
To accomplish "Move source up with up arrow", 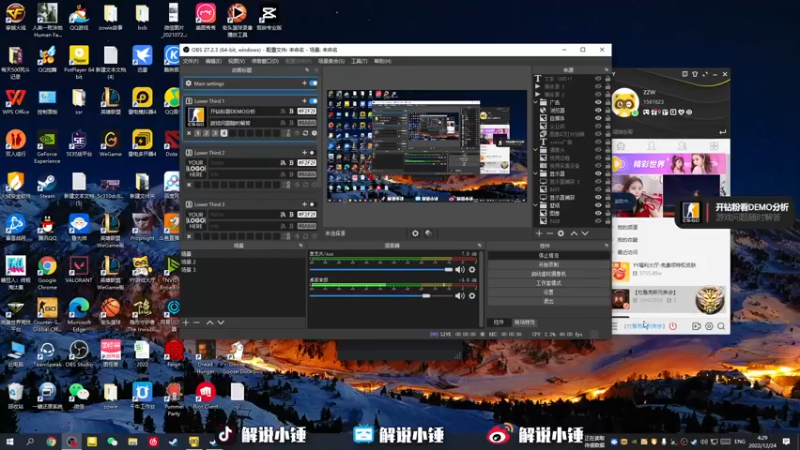I will (574, 233).
